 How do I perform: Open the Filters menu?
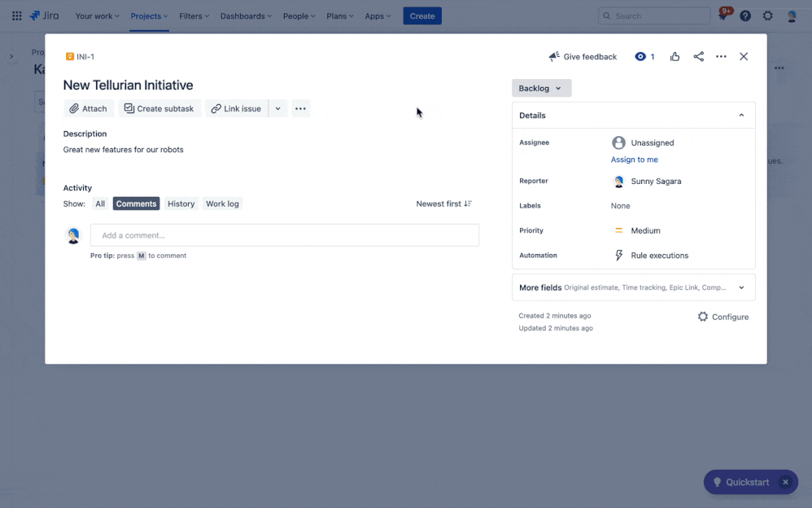(x=194, y=16)
